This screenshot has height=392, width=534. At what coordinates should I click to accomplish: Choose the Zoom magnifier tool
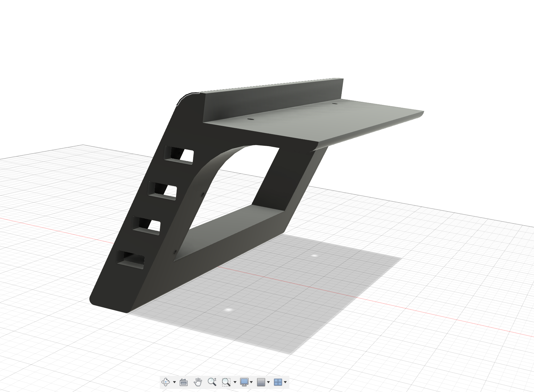(212, 382)
